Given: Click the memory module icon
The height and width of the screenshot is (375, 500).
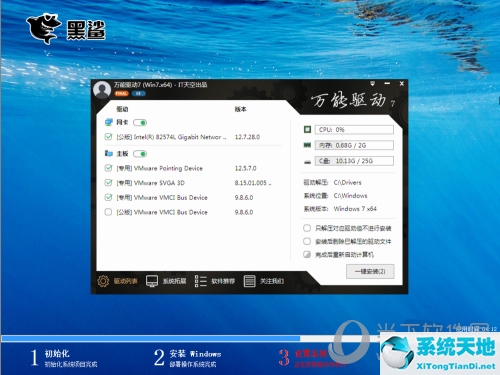Looking at the screenshot, I should pyautogui.click(x=307, y=145).
